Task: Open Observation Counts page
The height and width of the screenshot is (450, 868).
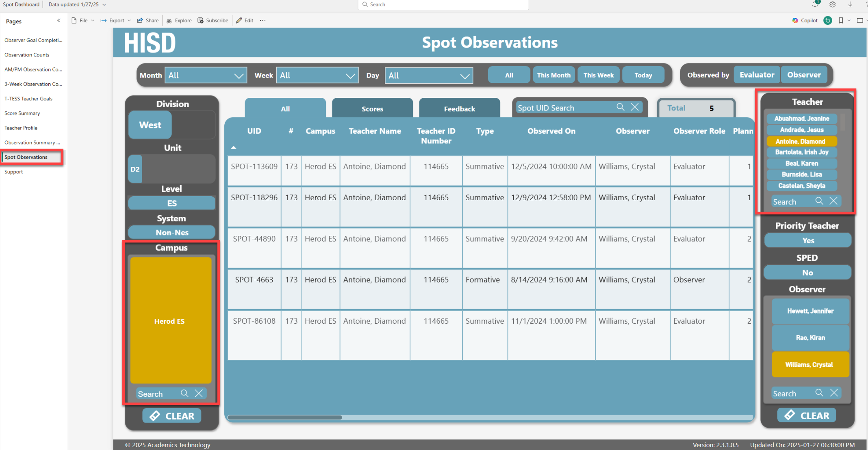Action: click(27, 55)
